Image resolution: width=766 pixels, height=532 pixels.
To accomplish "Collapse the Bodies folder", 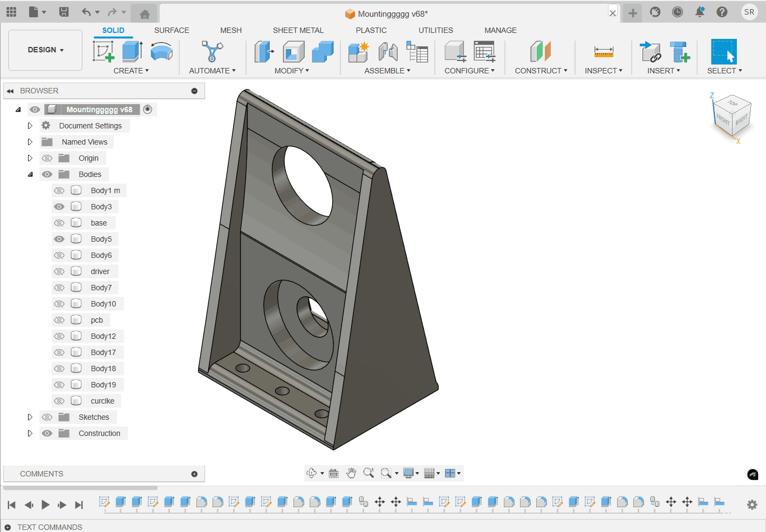I will 30,174.
